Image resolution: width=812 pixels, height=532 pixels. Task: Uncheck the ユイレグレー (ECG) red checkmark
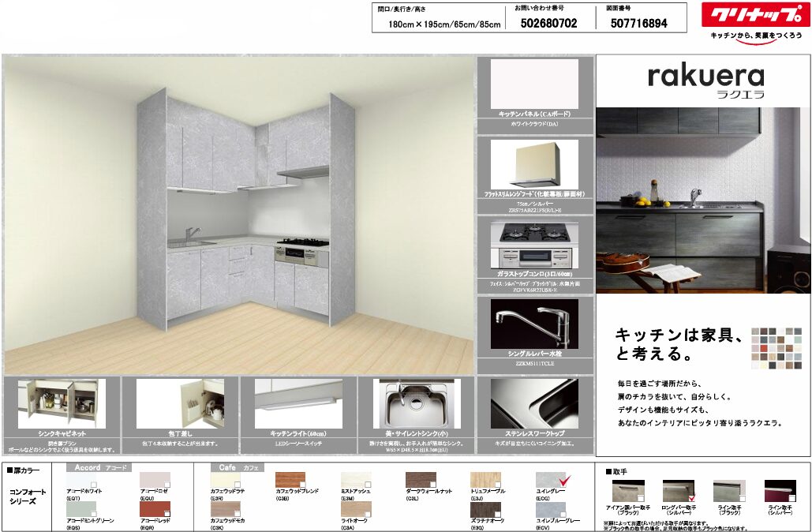point(564,481)
